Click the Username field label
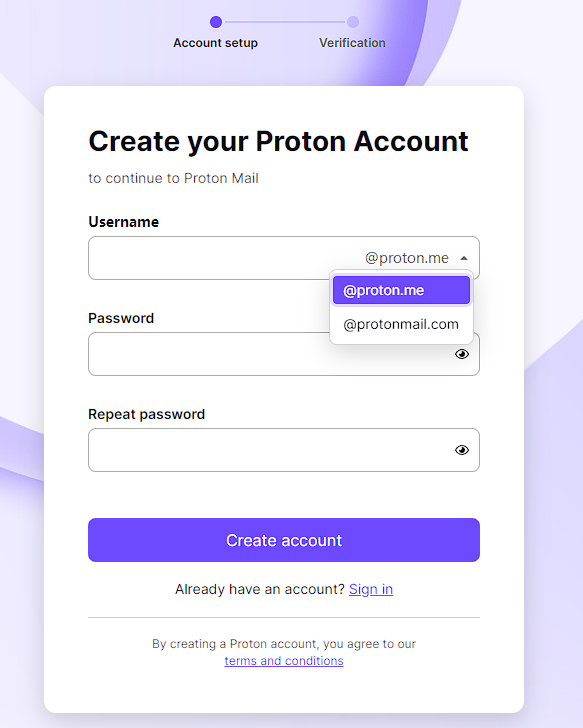The image size is (583, 728). 123,222
